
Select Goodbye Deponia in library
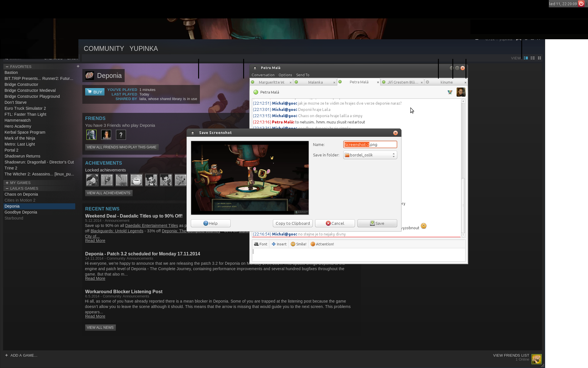click(x=21, y=212)
